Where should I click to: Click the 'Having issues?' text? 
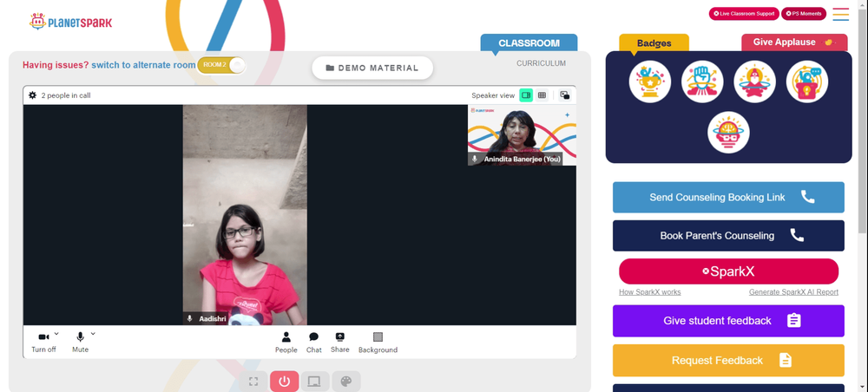pyautogui.click(x=56, y=65)
